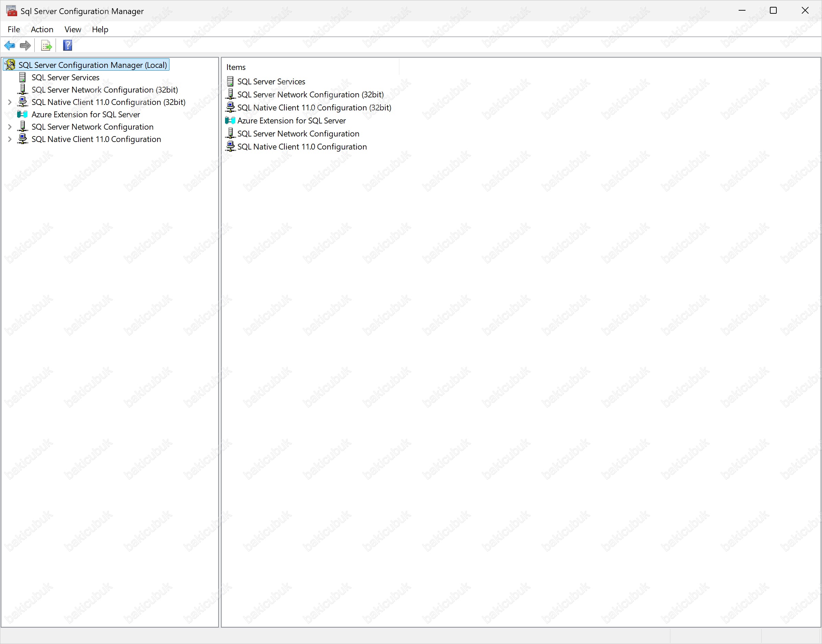Select SQL Server Services in left tree
This screenshot has width=822, height=644.
click(65, 77)
